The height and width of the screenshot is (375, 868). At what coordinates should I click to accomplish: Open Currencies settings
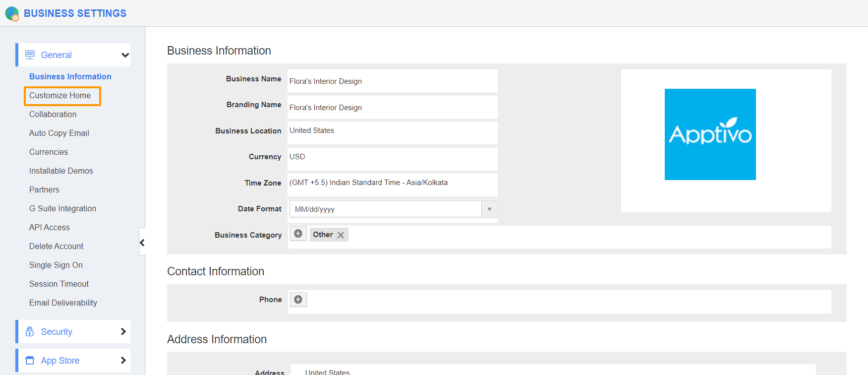pyautogui.click(x=49, y=152)
